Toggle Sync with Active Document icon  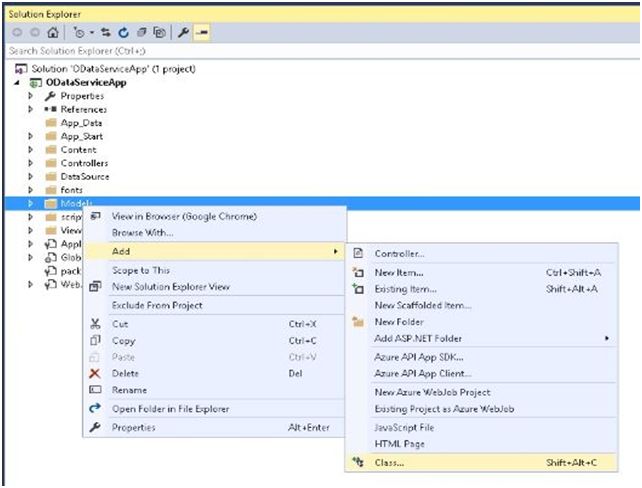[106, 32]
